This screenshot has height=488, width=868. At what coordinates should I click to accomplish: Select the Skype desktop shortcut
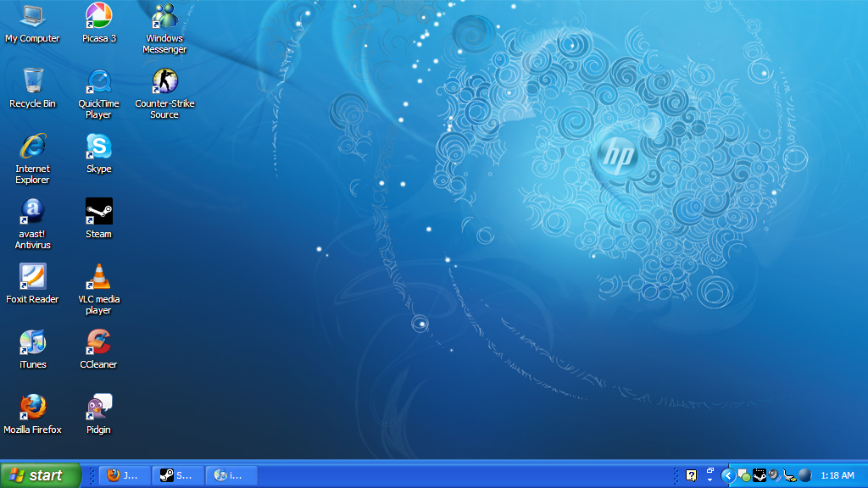click(x=98, y=153)
